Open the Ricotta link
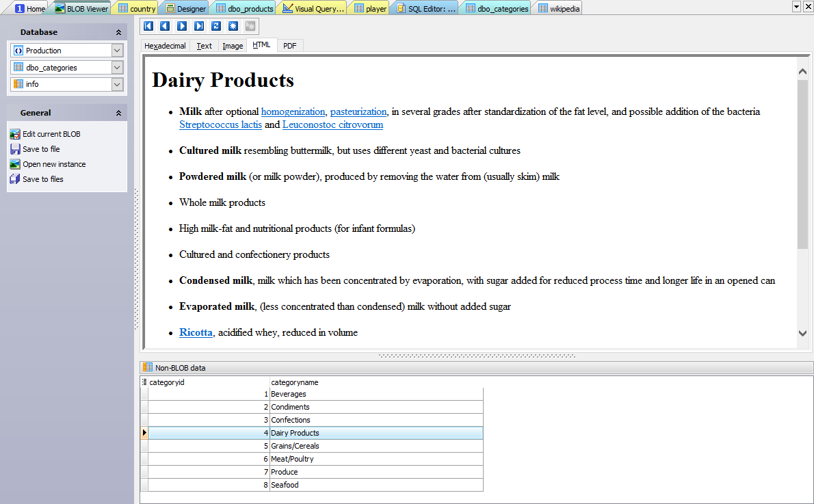Screen dimensions: 814x504 pyautogui.click(x=196, y=332)
